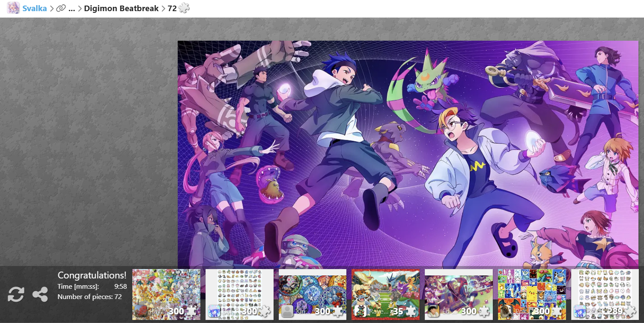
Task: Click the chain link icon in breadcrumb
Action: click(61, 8)
